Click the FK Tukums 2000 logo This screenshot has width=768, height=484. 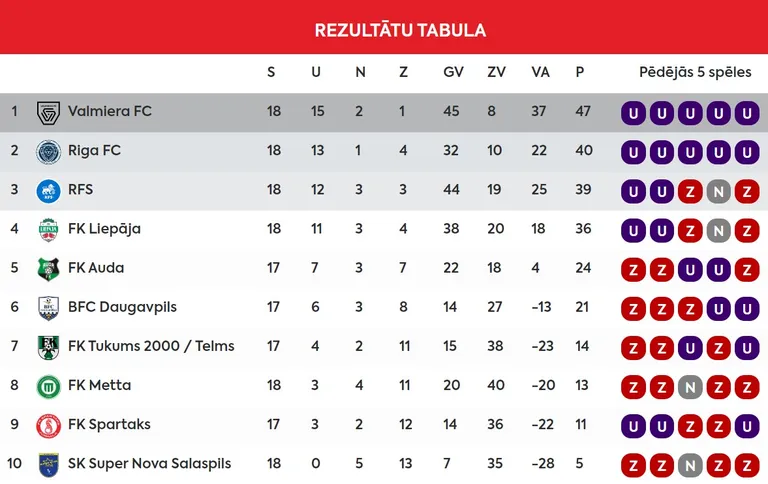point(48,347)
